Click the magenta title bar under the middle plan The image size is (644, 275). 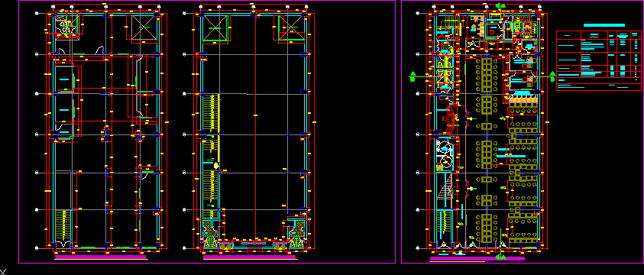249,257
